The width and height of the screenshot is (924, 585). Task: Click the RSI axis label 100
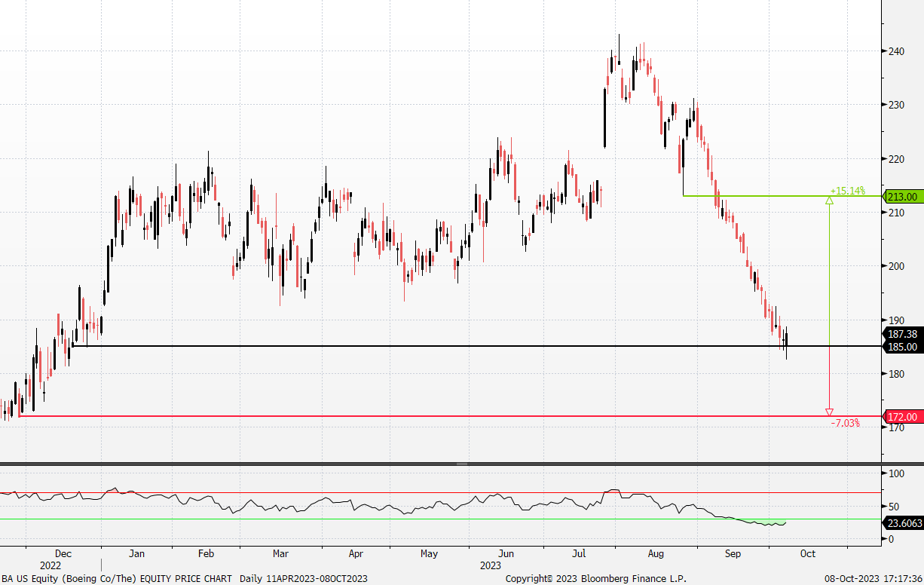(x=897, y=473)
